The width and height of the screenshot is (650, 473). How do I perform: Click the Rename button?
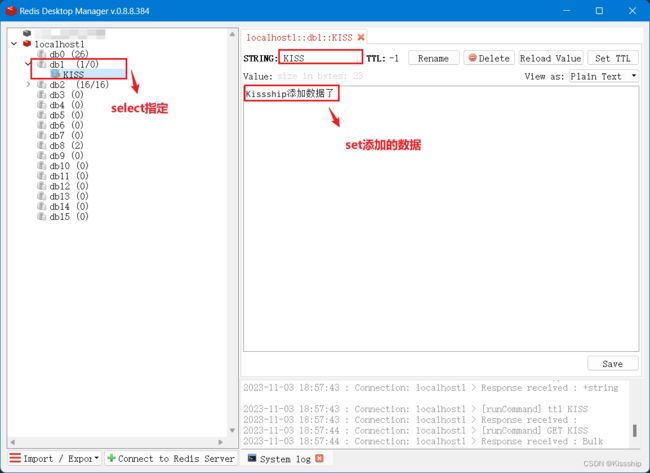433,58
